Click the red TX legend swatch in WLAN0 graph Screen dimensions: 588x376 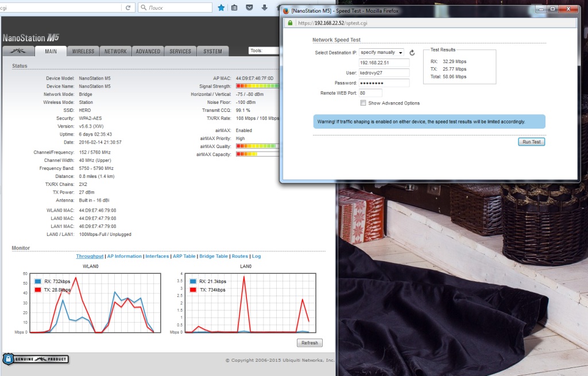(x=38, y=290)
